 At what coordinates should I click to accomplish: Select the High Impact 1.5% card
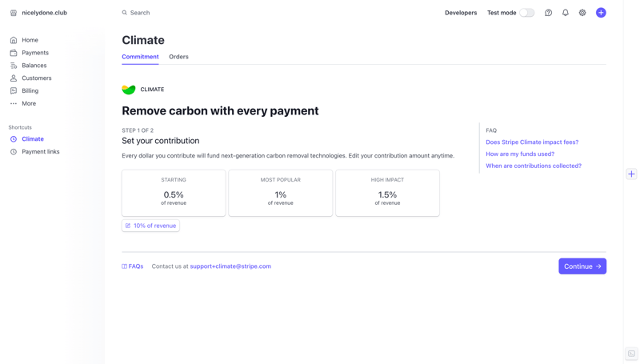(387, 193)
